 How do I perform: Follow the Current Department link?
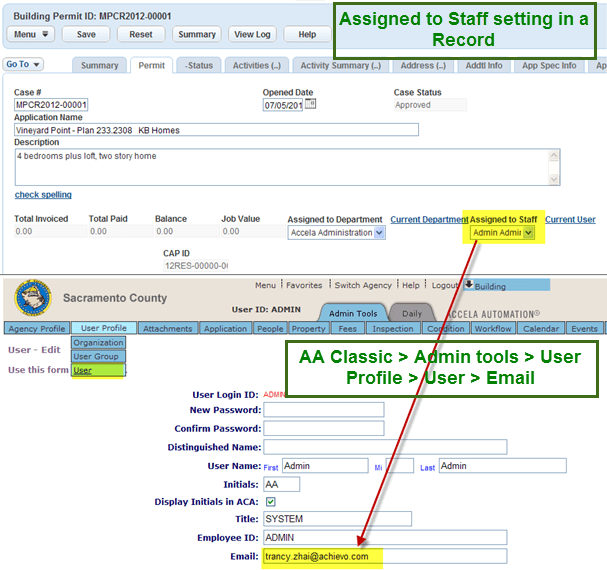coord(427,219)
